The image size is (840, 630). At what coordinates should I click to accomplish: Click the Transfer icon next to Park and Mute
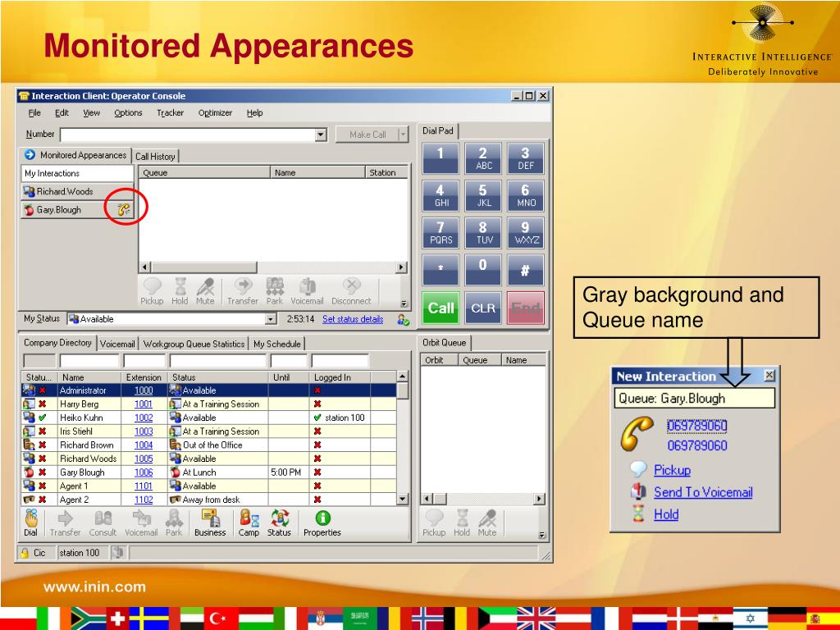(243, 286)
